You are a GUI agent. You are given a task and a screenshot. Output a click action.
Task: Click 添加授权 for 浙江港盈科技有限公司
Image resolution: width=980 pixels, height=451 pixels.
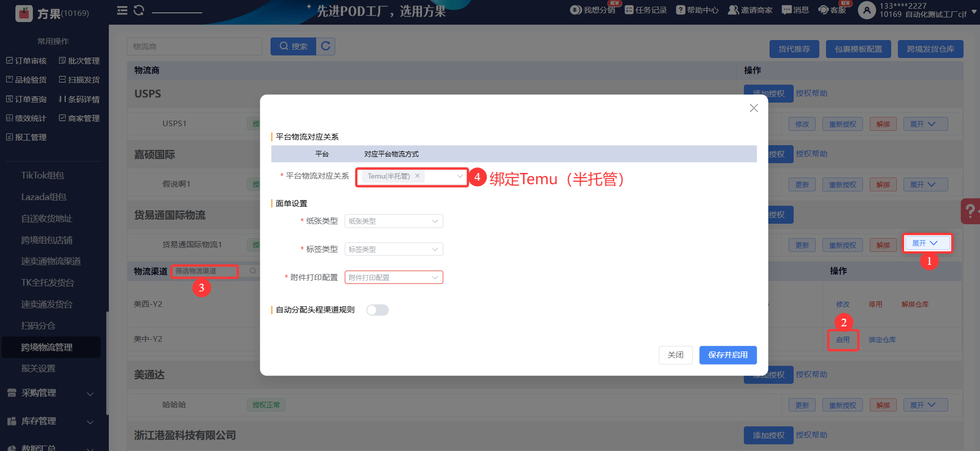tap(768, 436)
